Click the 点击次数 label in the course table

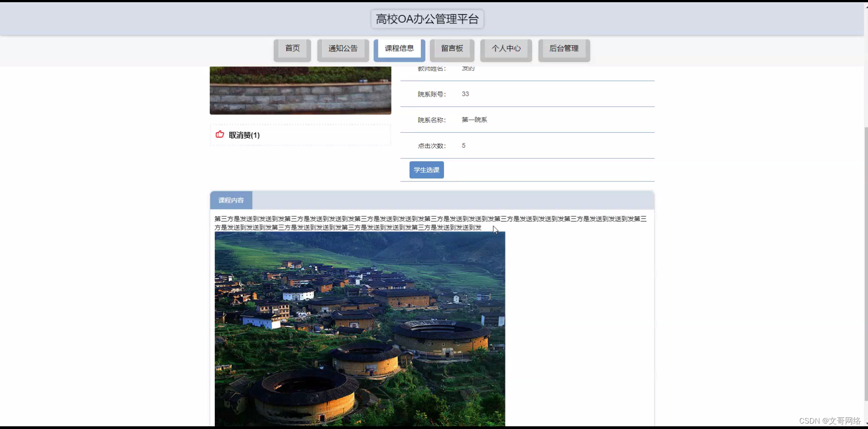coord(431,145)
